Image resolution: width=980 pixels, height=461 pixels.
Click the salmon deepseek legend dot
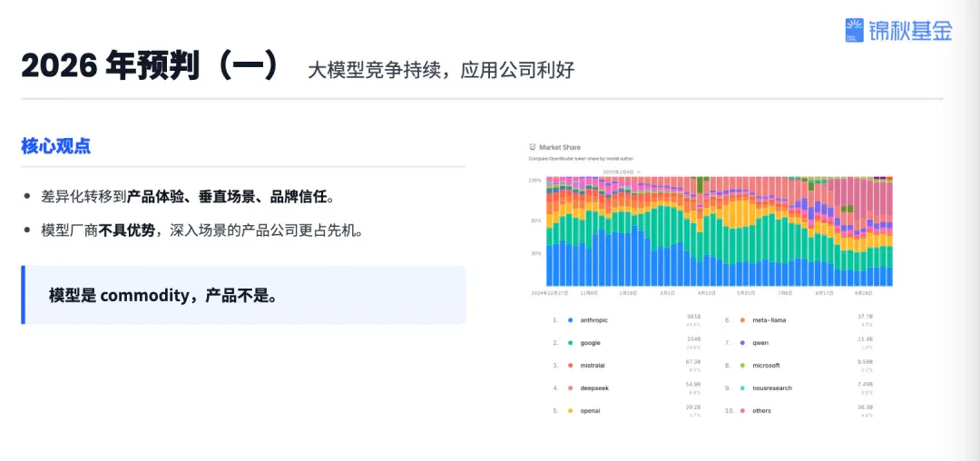tap(571, 387)
